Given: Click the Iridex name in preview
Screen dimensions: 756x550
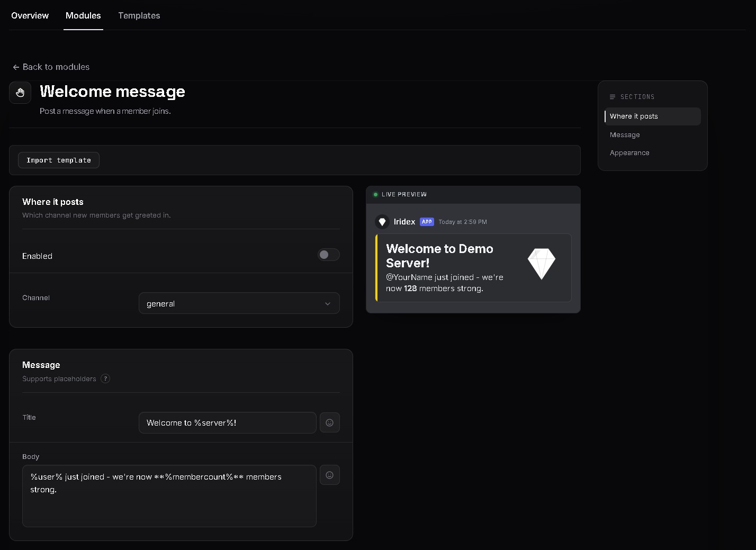Looking at the screenshot, I should (x=404, y=222).
